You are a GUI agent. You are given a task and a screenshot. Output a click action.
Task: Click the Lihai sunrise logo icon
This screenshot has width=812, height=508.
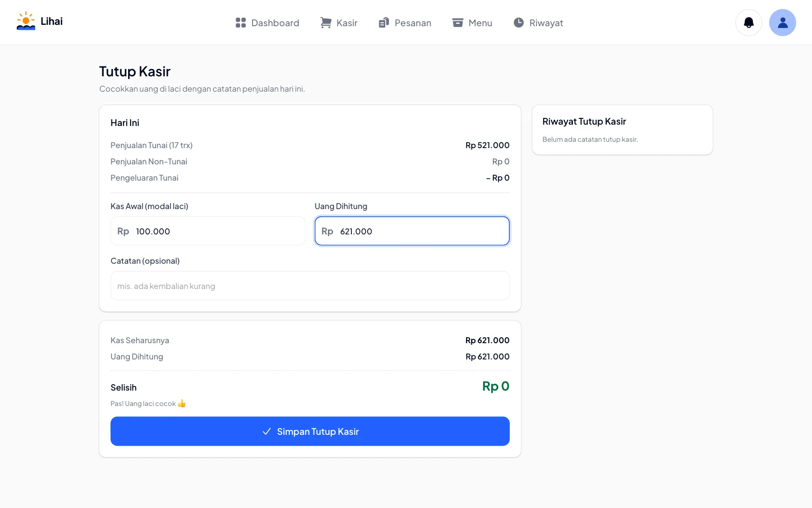(26, 21)
